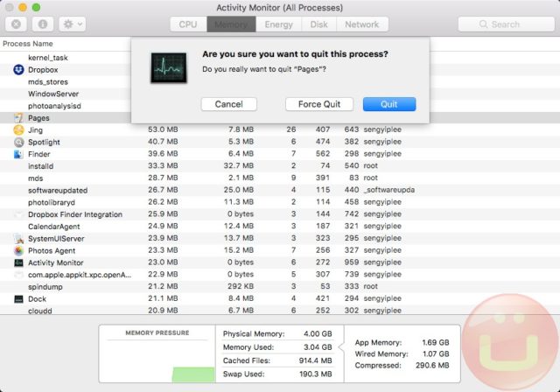
Task: Switch to the Memory tab
Action: click(x=231, y=24)
